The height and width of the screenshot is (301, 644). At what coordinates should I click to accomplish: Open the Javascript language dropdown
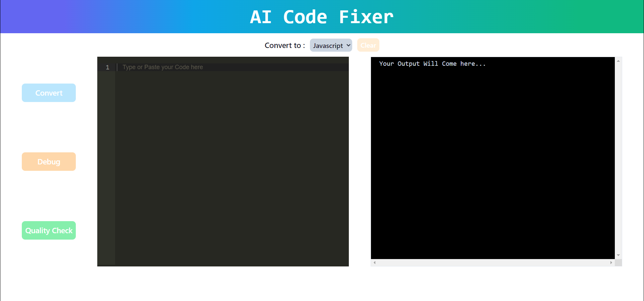(331, 45)
